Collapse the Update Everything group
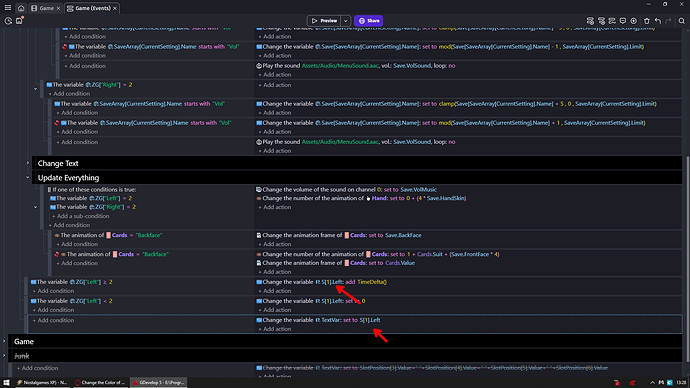This screenshot has height=388, width=690. (x=28, y=178)
